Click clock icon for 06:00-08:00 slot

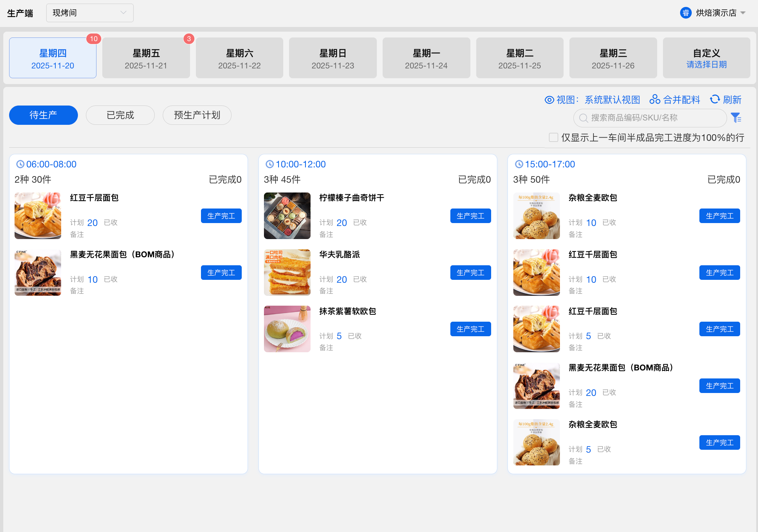(x=20, y=164)
